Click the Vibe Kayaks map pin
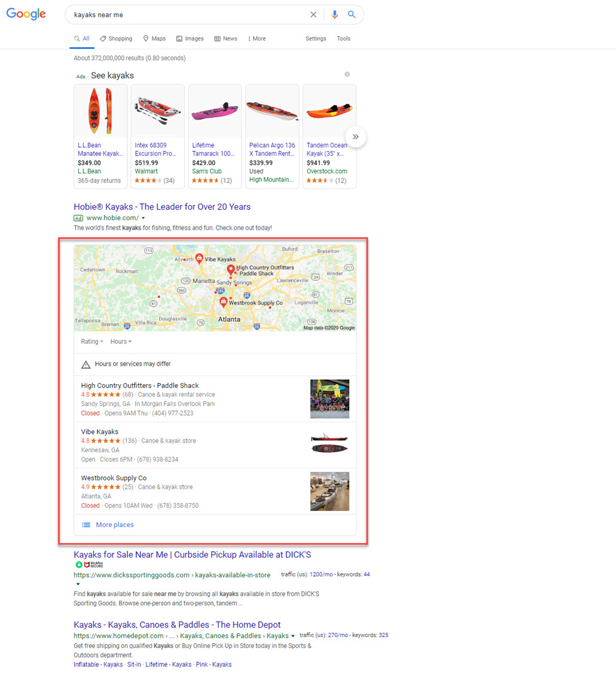Screen dimensions: 616x676 pyautogui.click(x=199, y=258)
